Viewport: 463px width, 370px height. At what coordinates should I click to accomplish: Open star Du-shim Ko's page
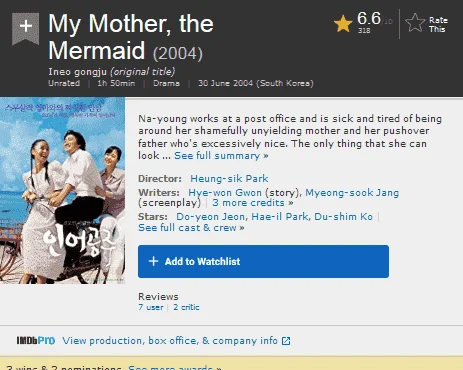pos(343,217)
